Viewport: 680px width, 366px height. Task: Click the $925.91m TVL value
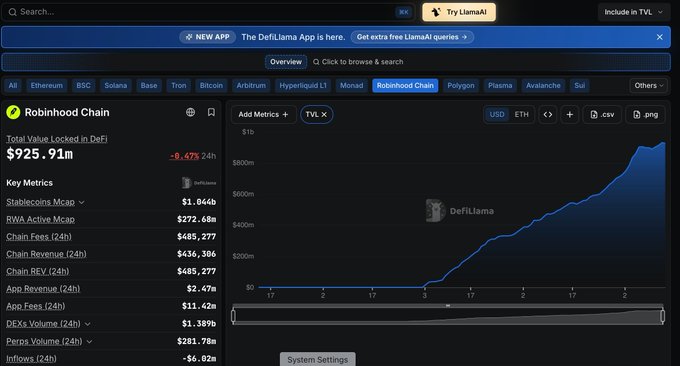point(39,154)
